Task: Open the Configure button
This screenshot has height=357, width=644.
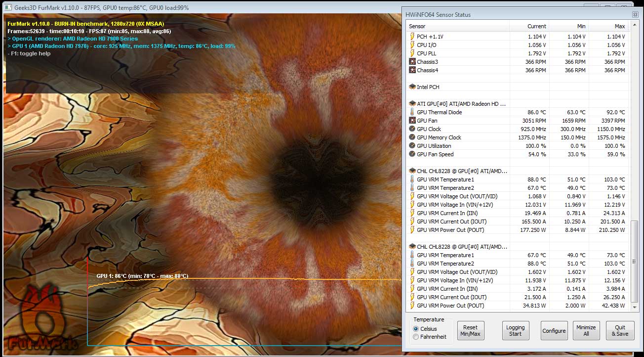Action: pos(554,330)
